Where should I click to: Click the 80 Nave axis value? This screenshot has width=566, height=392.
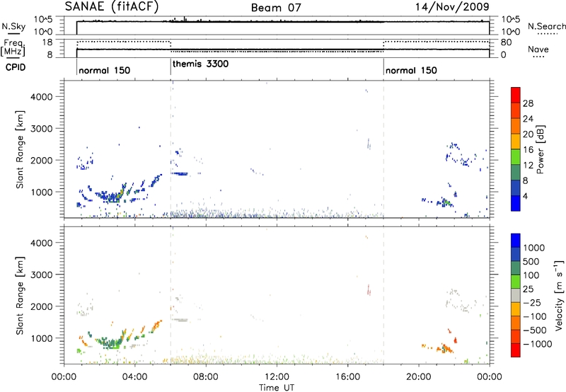(506, 42)
